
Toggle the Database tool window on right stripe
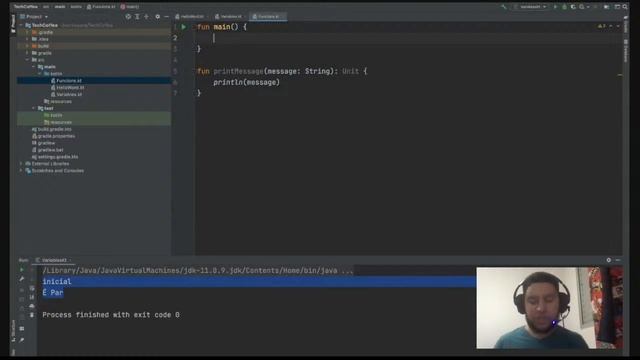pyautogui.click(x=626, y=51)
